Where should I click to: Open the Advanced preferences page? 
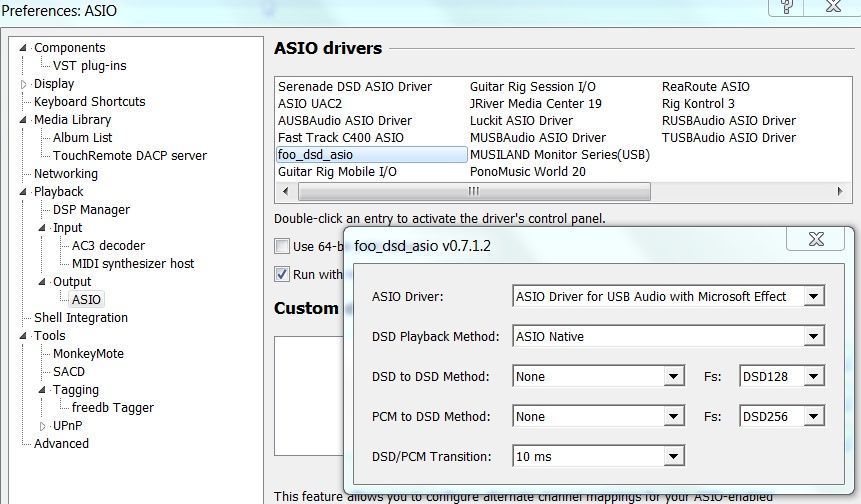point(61,444)
